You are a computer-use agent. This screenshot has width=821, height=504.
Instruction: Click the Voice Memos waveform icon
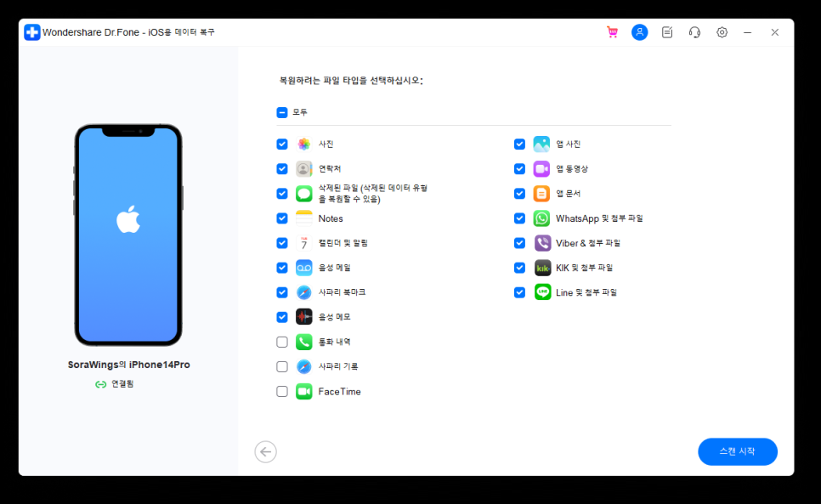click(303, 317)
